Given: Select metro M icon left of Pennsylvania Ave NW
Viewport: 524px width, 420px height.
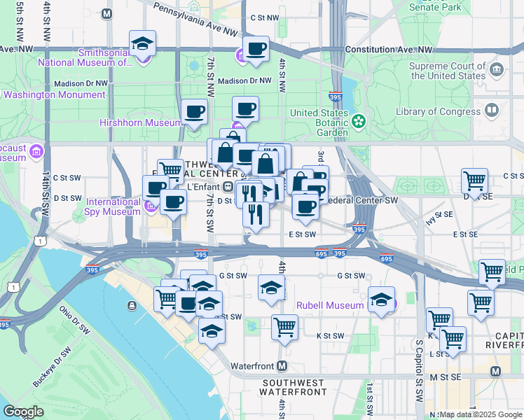Looking at the screenshot, I should [106, 14].
